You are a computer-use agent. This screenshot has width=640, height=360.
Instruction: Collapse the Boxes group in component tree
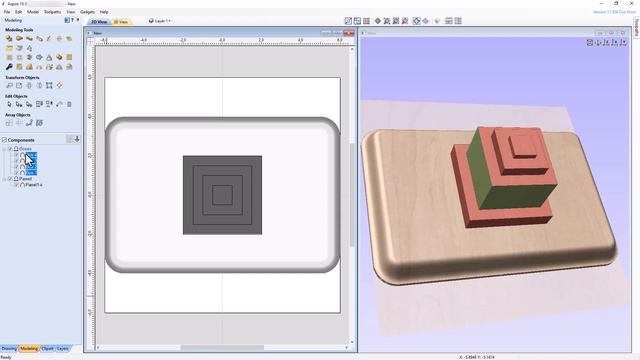coord(4,149)
